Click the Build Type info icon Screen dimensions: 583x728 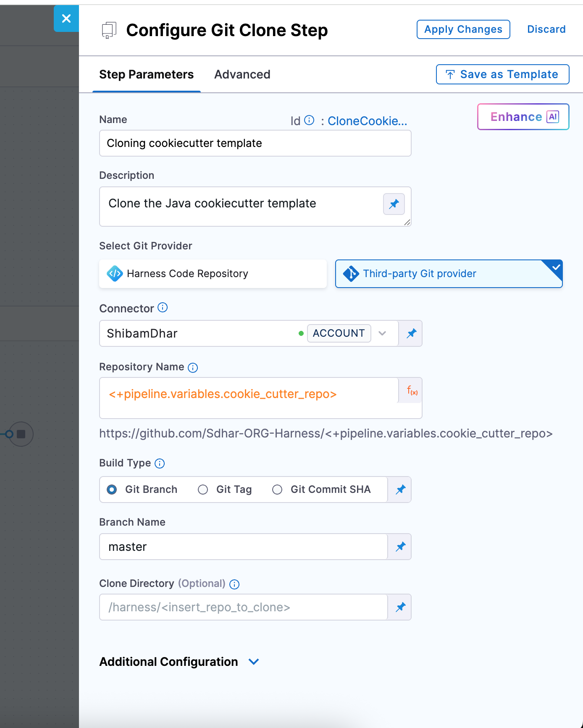point(160,464)
